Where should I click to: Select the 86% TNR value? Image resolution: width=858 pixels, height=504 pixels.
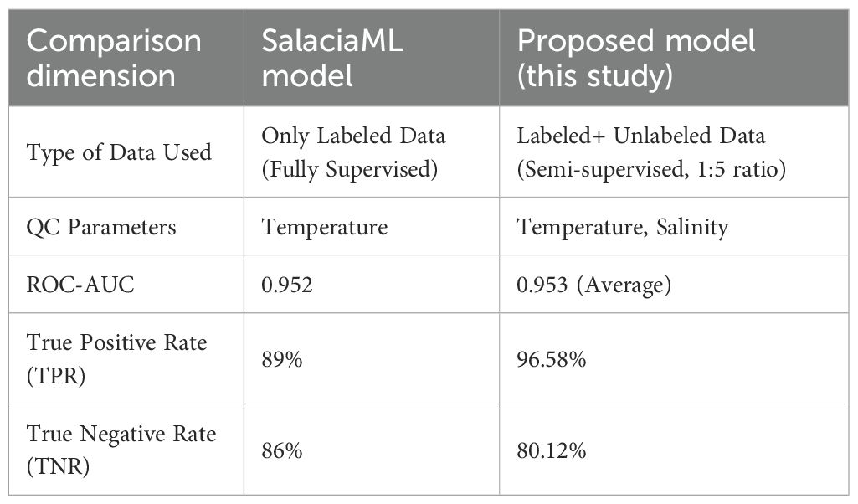coord(282,450)
